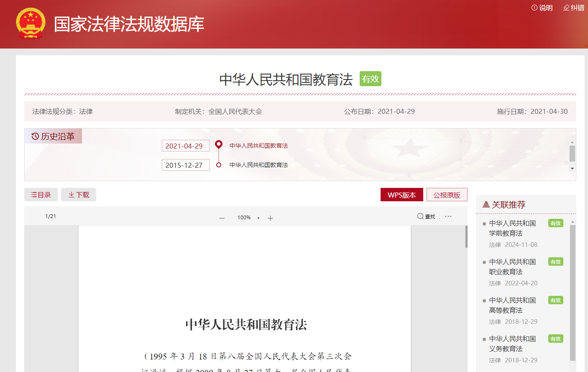Open the more options ellipsis menu
Image resolution: width=588 pixels, height=372 pixels.
coord(448,216)
